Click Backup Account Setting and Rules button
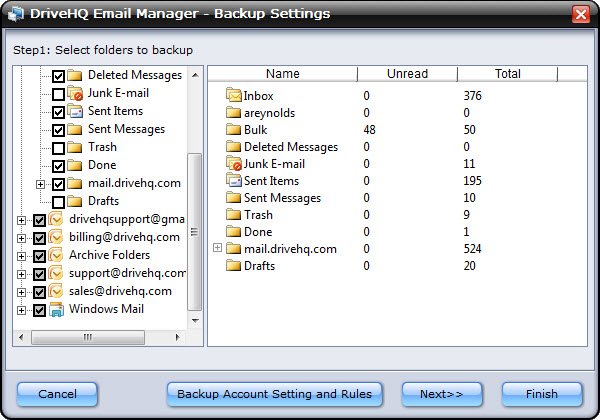The image size is (600, 420). (x=275, y=394)
